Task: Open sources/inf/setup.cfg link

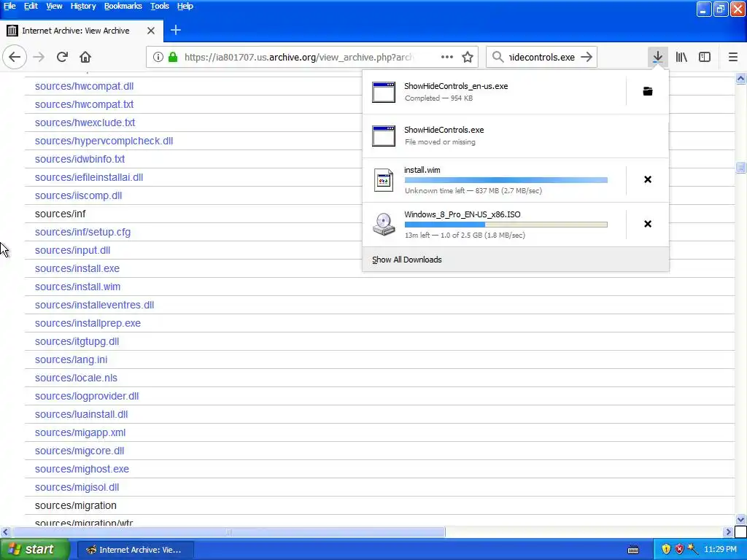Action: click(x=82, y=232)
